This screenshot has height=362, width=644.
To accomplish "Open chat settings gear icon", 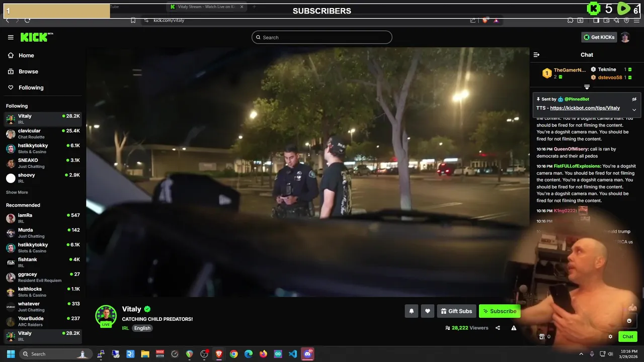I will (610, 337).
